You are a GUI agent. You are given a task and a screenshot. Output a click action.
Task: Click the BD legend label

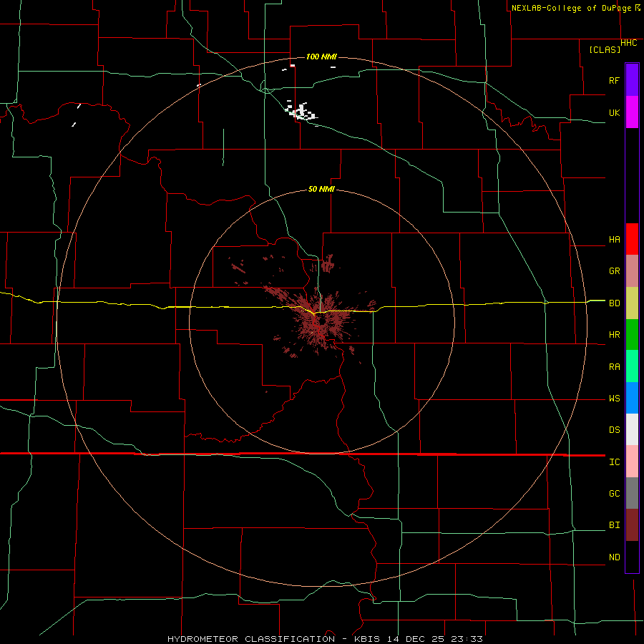coord(614,303)
